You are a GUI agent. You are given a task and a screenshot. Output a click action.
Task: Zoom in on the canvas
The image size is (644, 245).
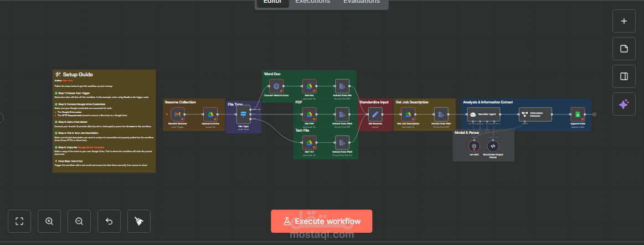tap(49, 221)
